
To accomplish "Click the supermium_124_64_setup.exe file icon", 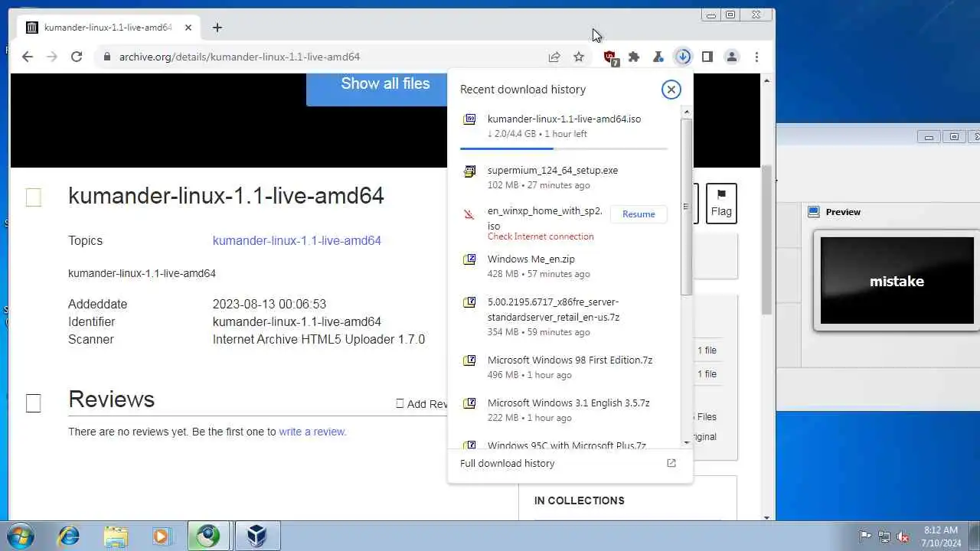I will pos(470,171).
